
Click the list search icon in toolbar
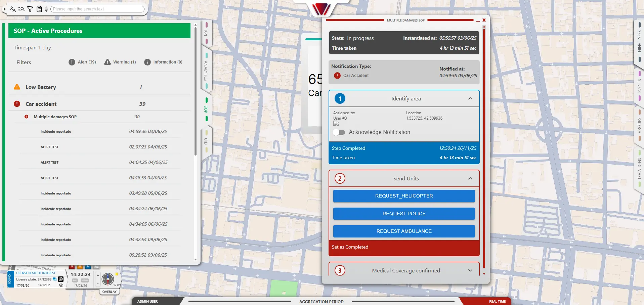(x=21, y=9)
